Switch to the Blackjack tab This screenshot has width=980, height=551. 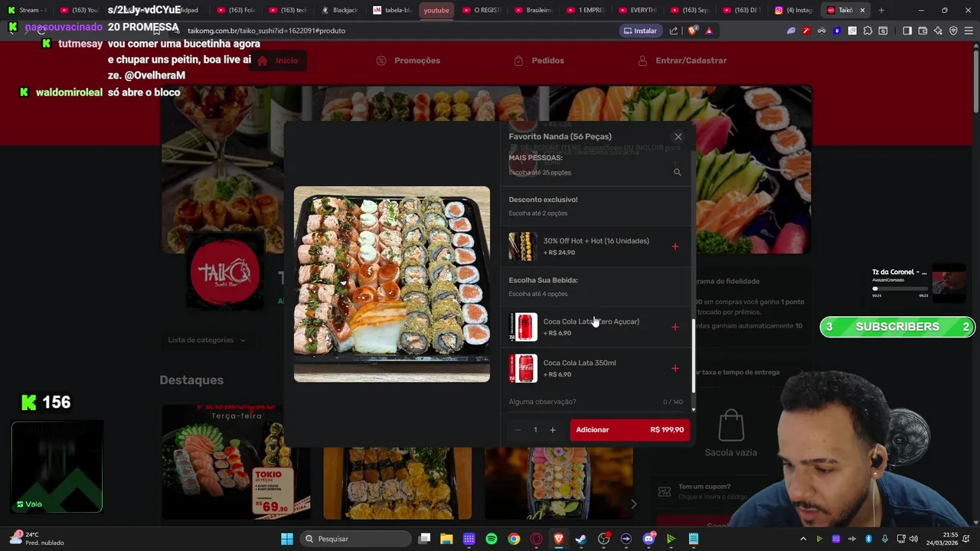[341, 10]
